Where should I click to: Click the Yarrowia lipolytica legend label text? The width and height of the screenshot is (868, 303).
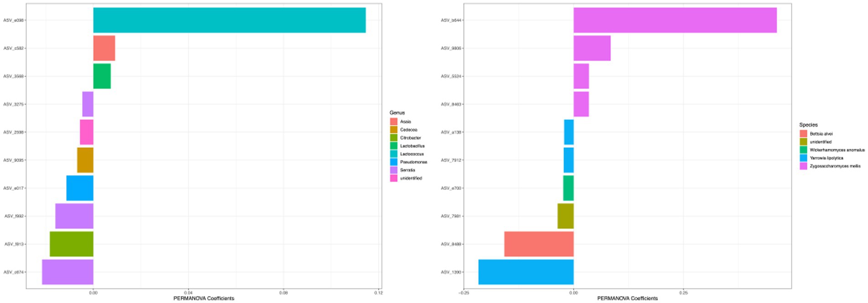point(826,158)
